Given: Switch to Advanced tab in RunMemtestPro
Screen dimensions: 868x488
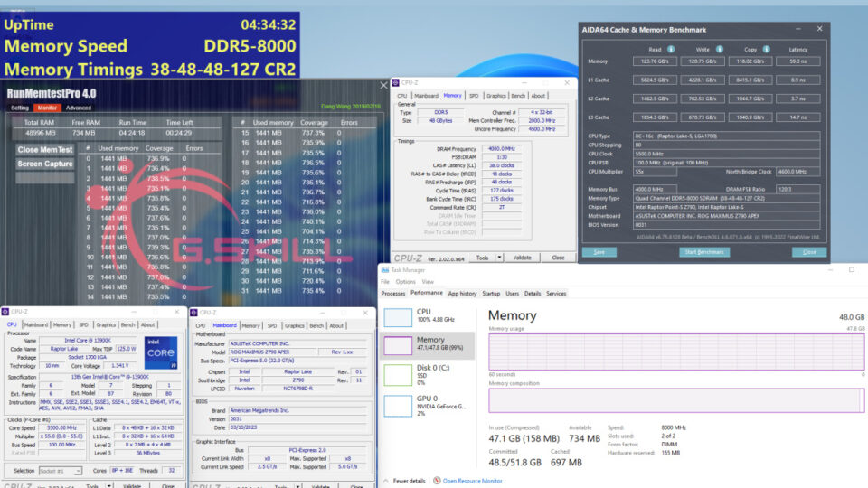Looking at the screenshot, I should (78, 108).
